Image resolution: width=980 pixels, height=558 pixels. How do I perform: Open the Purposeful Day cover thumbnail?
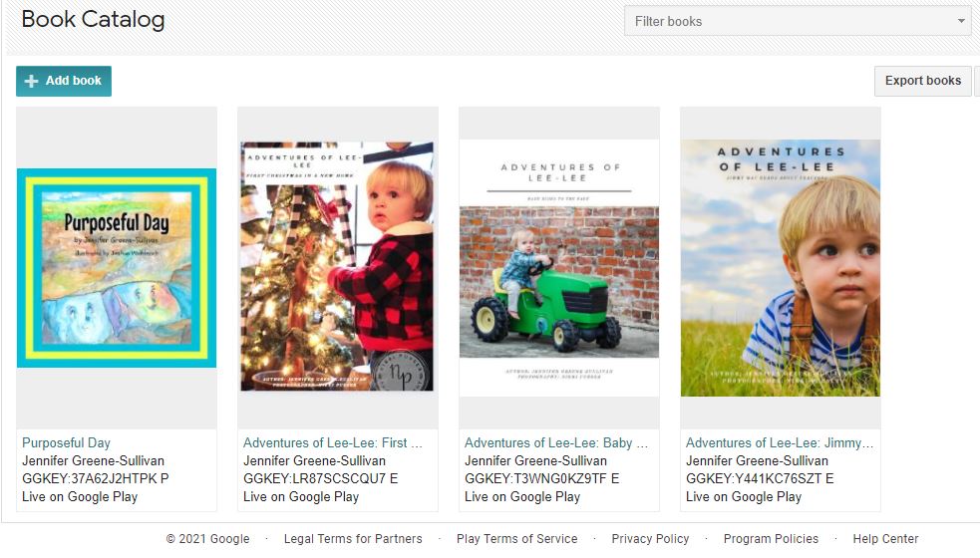click(x=117, y=267)
